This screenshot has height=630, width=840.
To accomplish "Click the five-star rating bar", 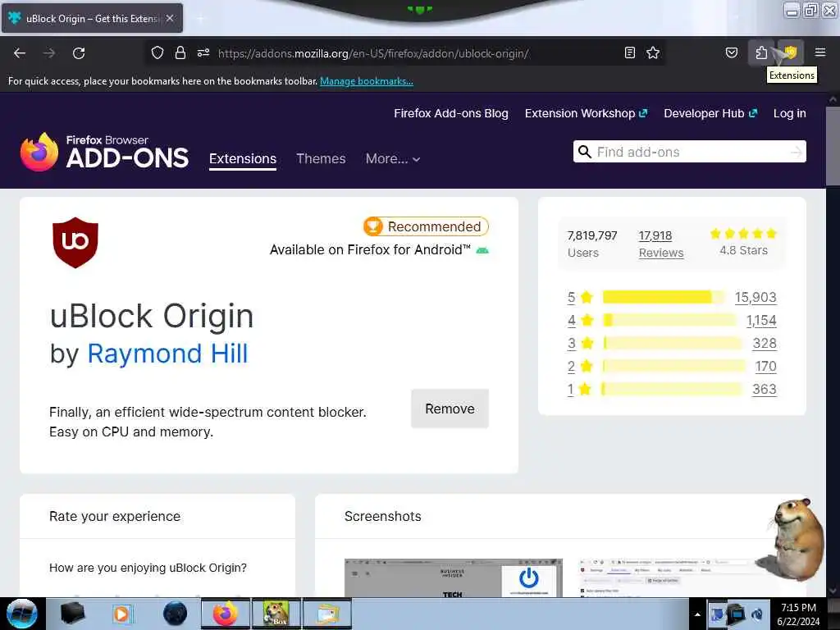I will tap(664, 297).
